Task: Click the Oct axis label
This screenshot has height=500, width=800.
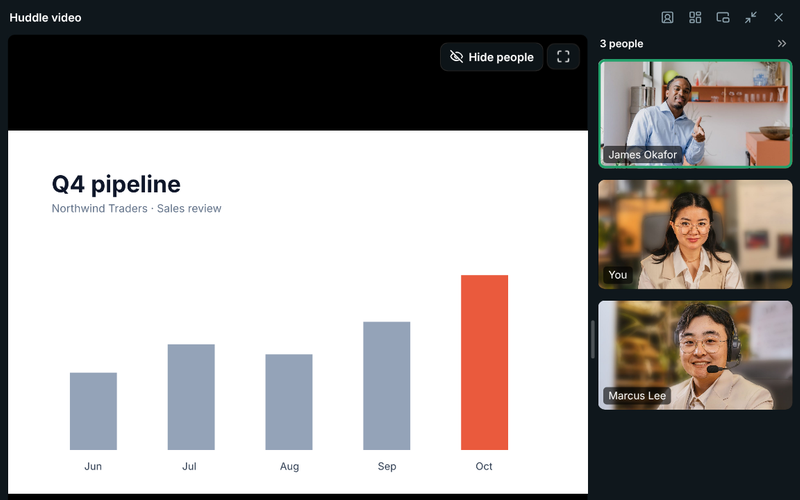Action: [x=484, y=466]
